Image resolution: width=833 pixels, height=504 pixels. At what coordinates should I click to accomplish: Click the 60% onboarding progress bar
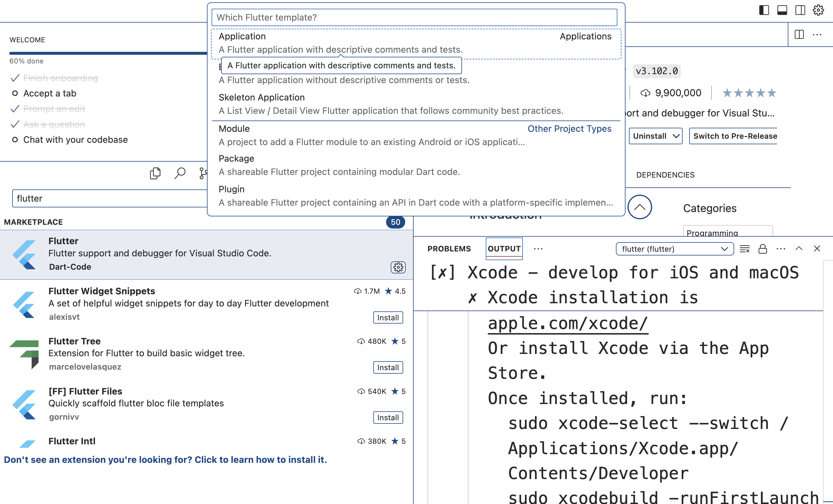108,53
